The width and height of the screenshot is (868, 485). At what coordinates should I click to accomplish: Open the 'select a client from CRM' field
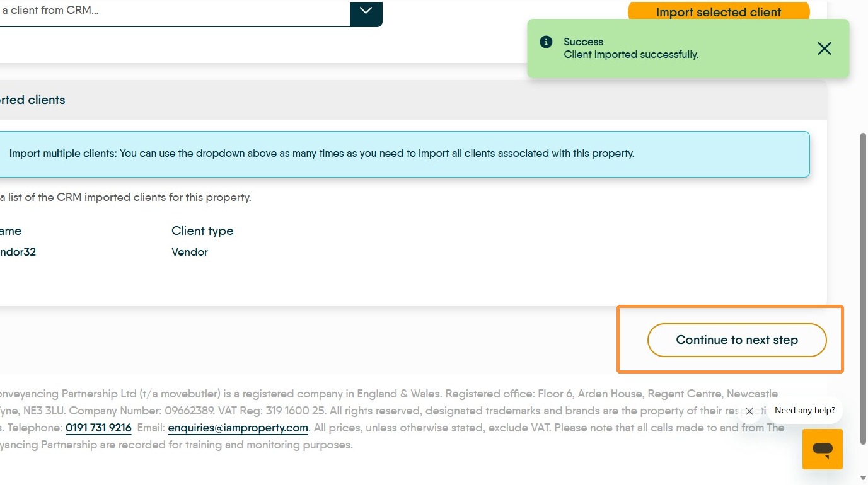point(175,11)
